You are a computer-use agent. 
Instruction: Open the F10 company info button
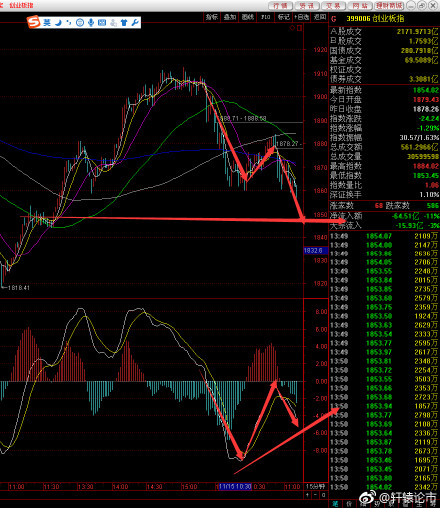click(x=266, y=17)
